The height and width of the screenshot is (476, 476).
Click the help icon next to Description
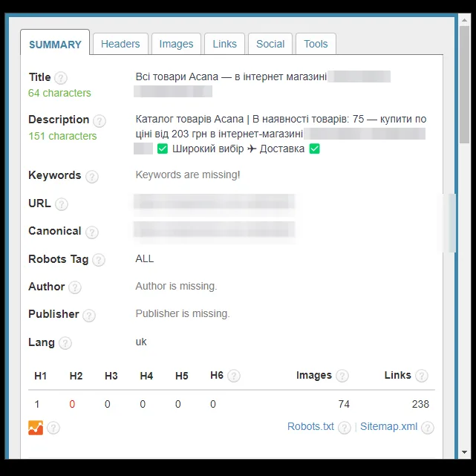pos(100,121)
